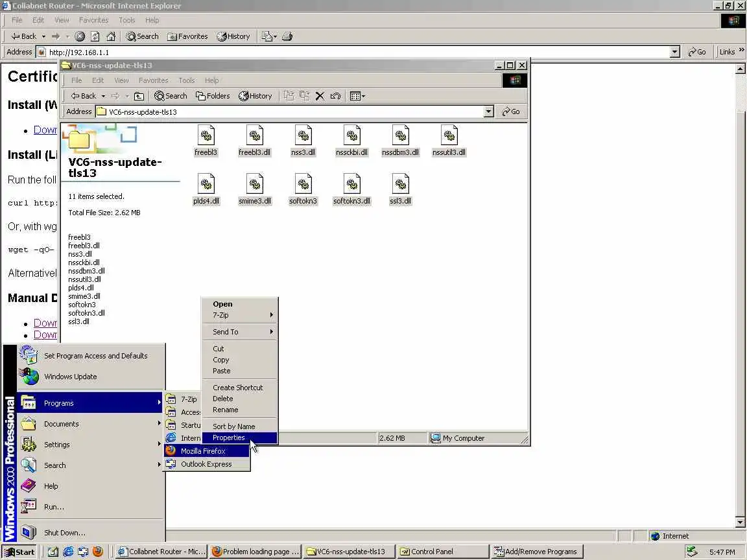Click the Up folder icon in Explorer toolbar
This screenshot has width=747, height=560.
pyautogui.click(x=139, y=96)
